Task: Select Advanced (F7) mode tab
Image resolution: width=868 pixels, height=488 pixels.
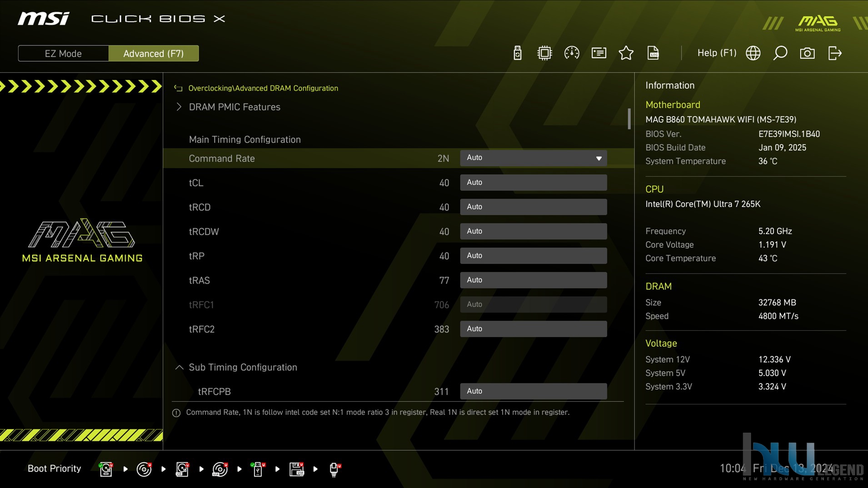Action: [x=154, y=54]
